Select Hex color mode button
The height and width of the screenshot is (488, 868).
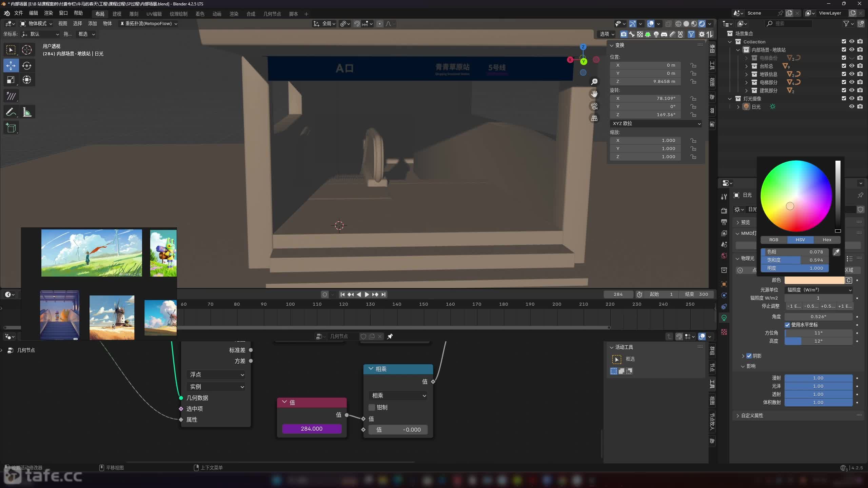(x=827, y=240)
